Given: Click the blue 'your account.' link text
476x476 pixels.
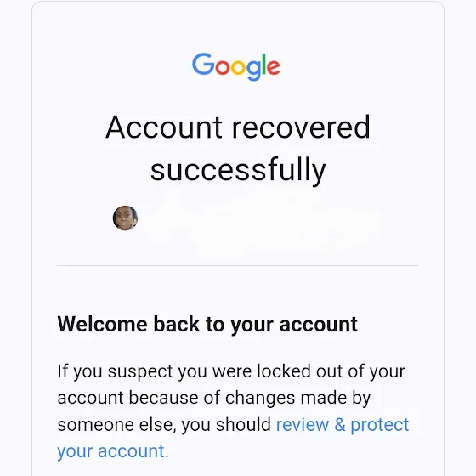Looking at the screenshot, I should [x=112, y=451].
